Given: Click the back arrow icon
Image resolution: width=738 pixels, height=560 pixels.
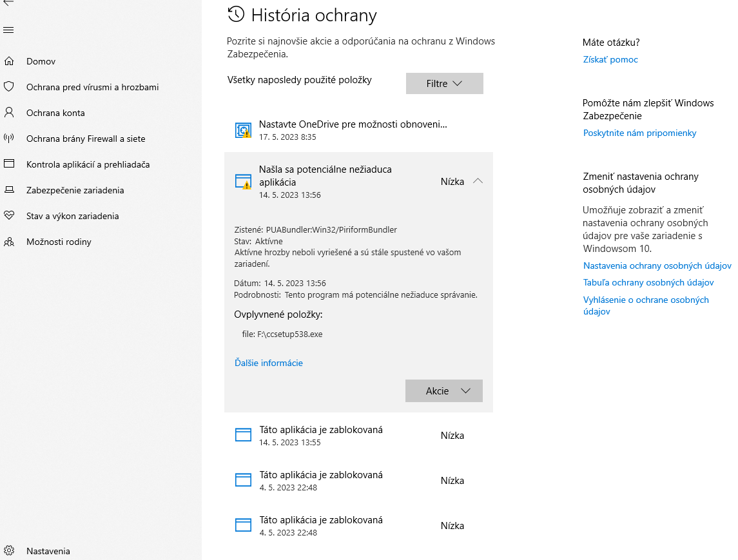Looking at the screenshot, I should coord(9,3).
